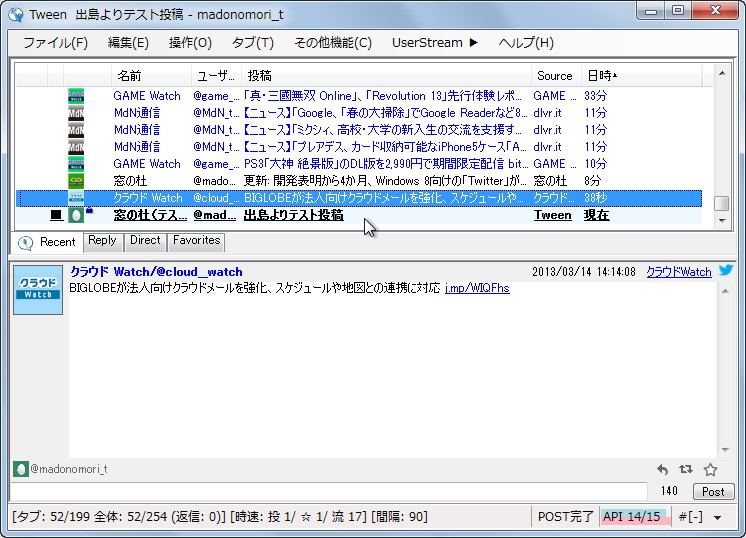Click the Recent tab clock icon
The height and width of the screenshot is (538, 746).
[25, 243]
